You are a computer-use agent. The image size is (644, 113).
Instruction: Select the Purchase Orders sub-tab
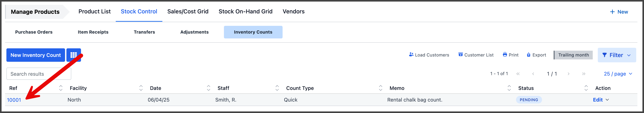34,32
